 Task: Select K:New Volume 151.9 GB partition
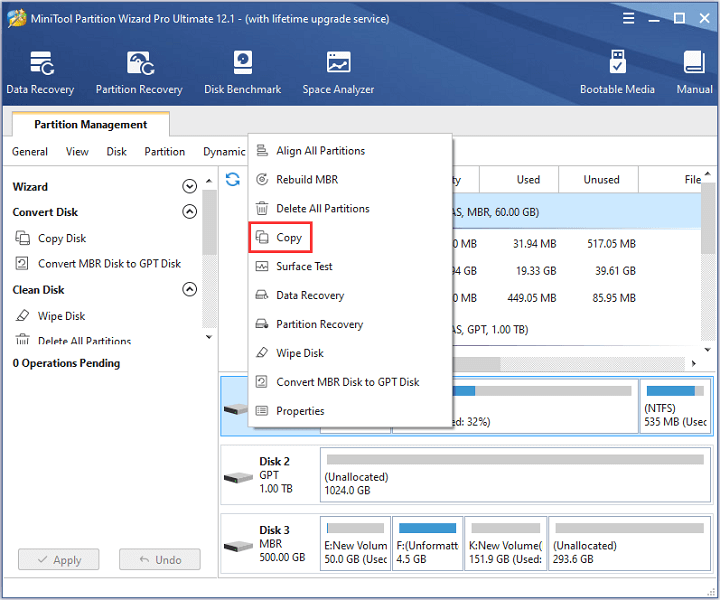506,544
